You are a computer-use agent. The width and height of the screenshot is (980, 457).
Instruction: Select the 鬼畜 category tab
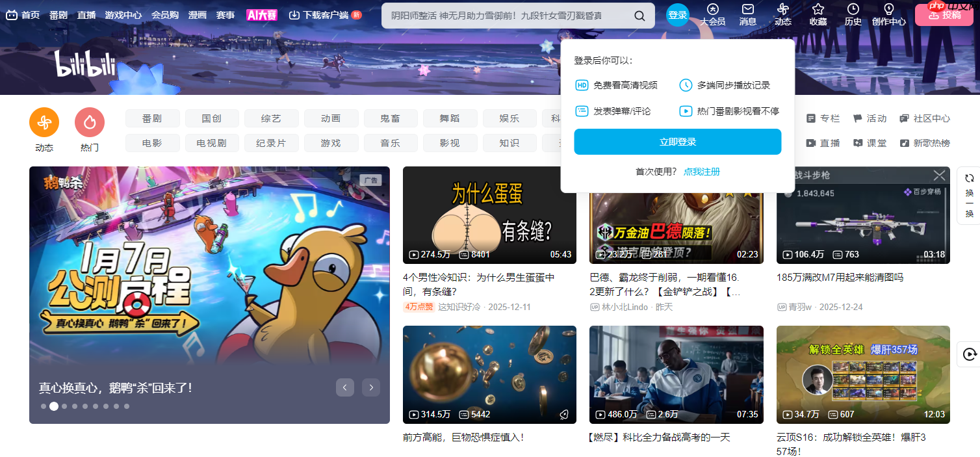pyautogui.click(x=390, y=118)
